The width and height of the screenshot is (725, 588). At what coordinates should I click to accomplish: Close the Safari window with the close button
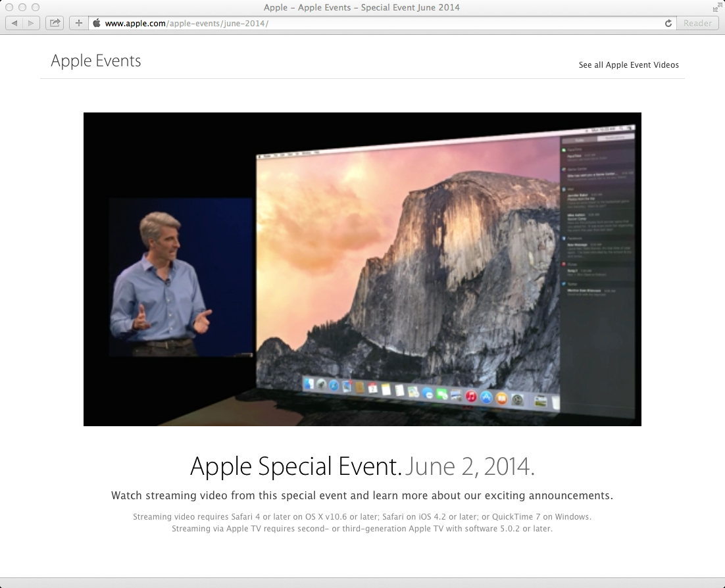tap(9, 7)
